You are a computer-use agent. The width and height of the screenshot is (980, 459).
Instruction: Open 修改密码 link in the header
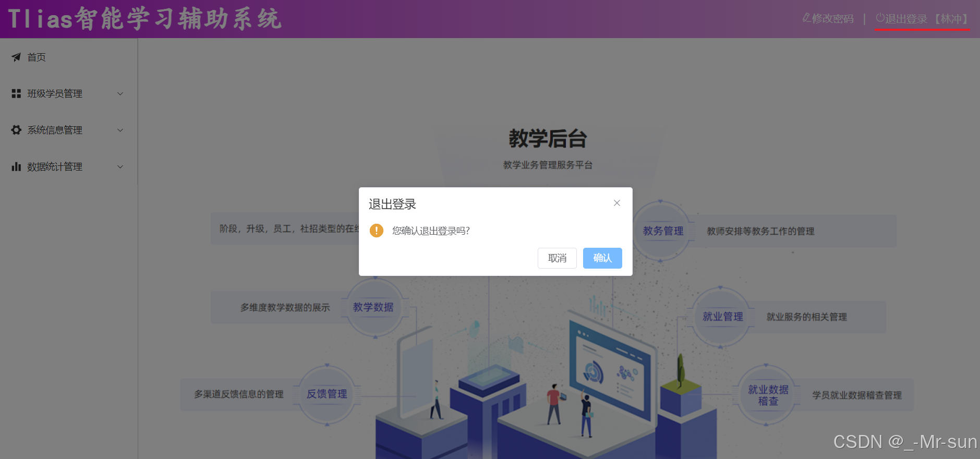point(828,19)
